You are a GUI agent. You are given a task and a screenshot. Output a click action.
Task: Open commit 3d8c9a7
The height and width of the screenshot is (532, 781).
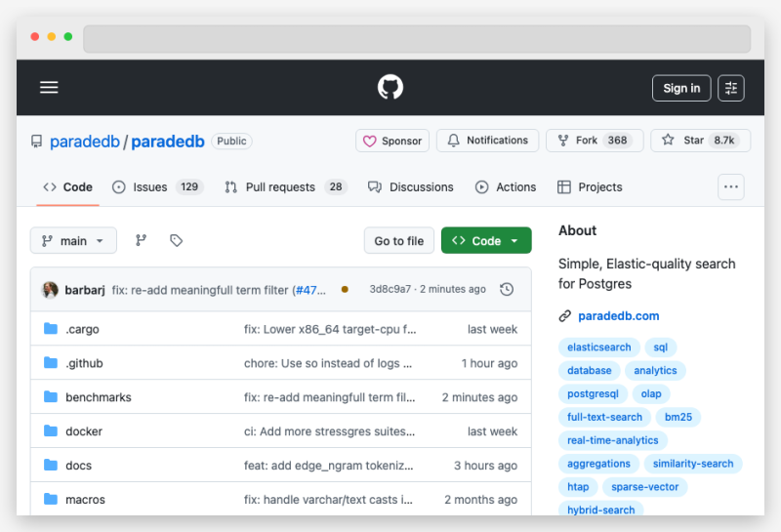pyautogui.click(x=390, y=289)
